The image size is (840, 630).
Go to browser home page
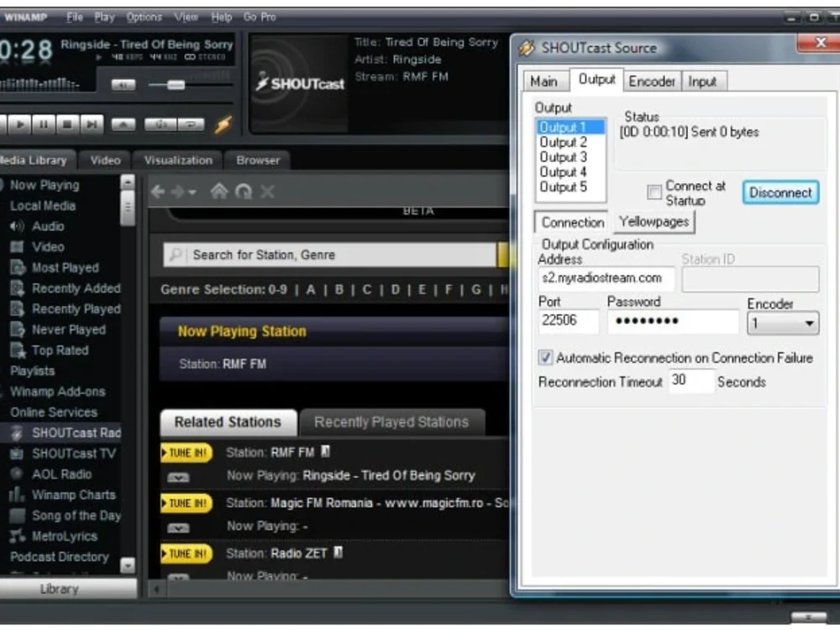218,191
